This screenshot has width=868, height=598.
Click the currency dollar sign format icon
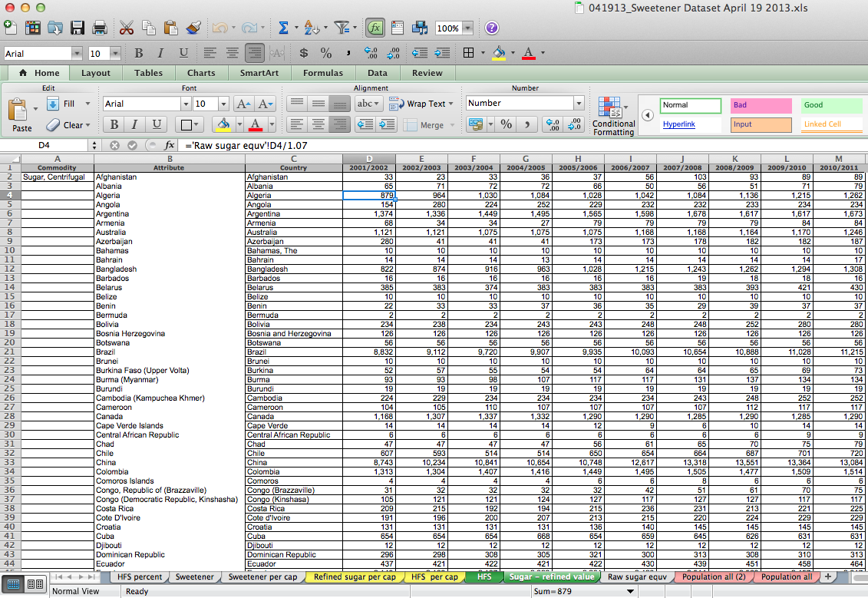(x=303, y=53)
